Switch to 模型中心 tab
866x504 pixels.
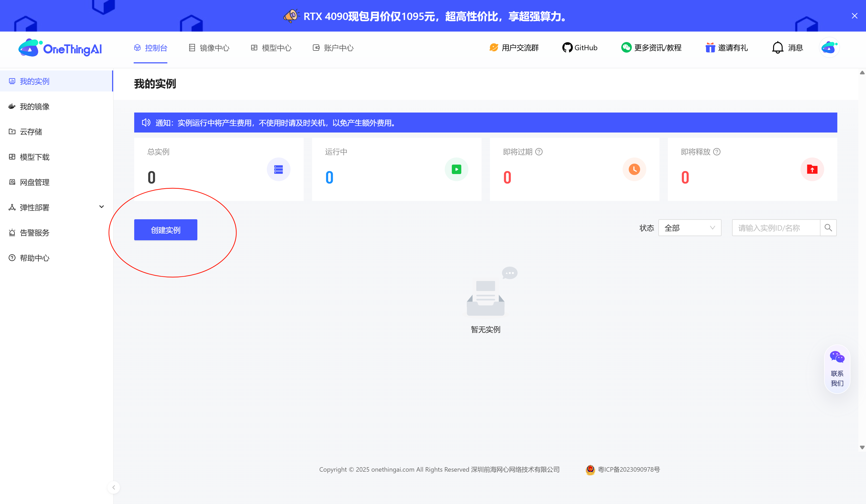pos(271,48)
